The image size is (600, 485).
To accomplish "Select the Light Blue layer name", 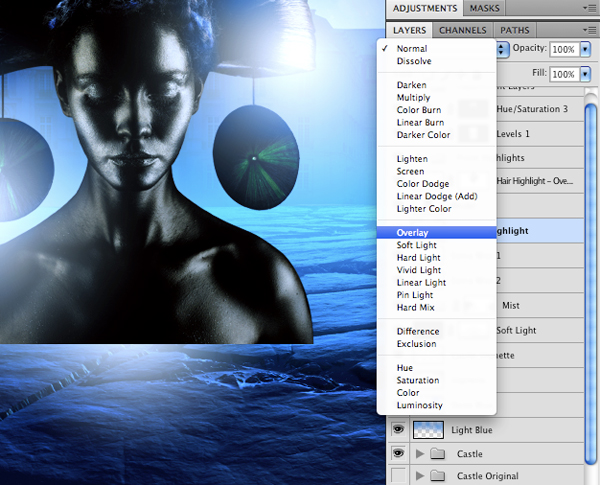I will (471, 430).
